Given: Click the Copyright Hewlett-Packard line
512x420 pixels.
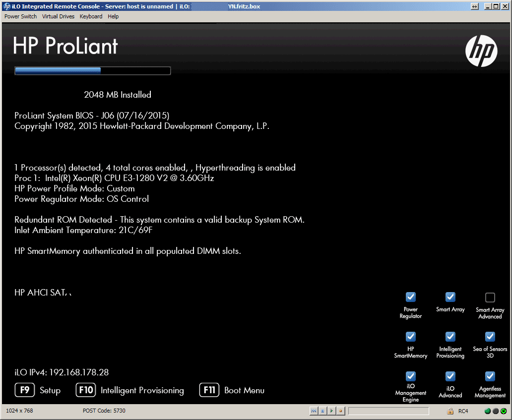Looking at the screenshot, I should [142, 126].
